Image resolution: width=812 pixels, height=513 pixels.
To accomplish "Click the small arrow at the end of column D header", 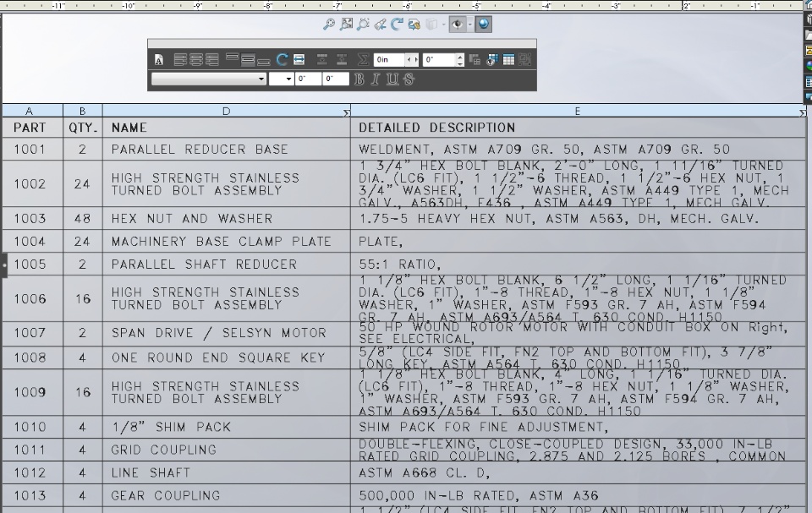I will tap(347, 113).
